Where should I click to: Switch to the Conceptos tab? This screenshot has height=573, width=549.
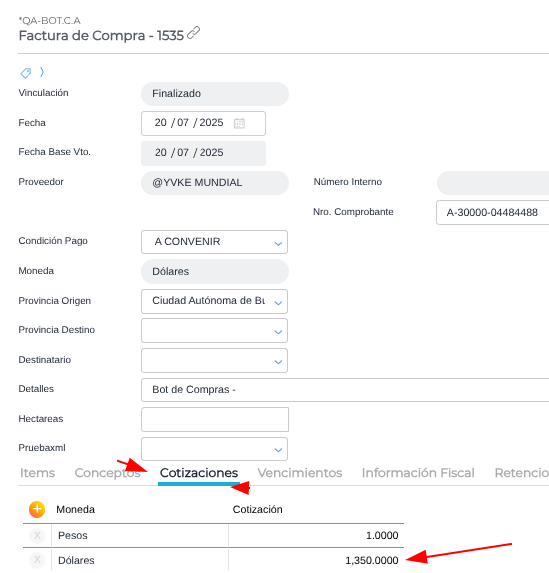(107, 473)
